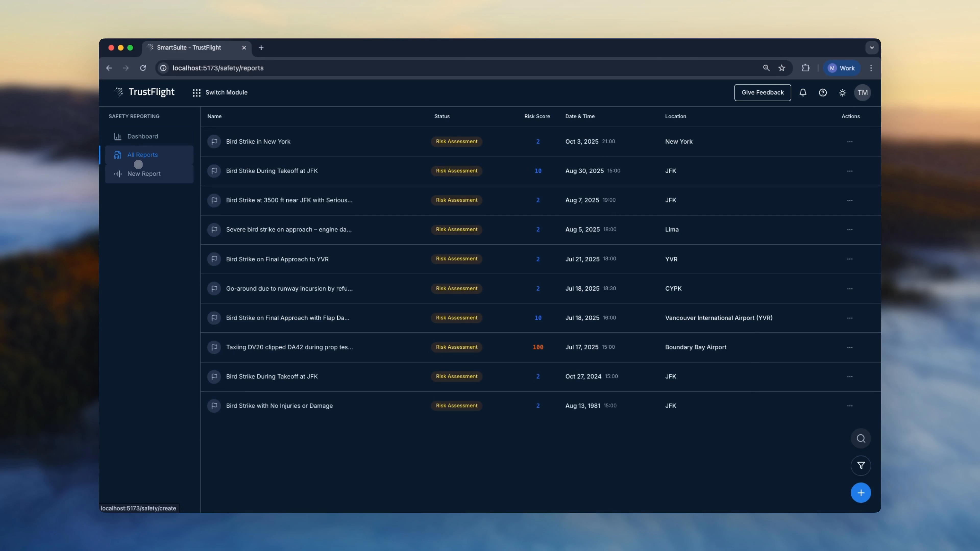Click the blue plus add report button
Image resolution: width=980 pixels, height=551 pixels.
coord(861,493)
